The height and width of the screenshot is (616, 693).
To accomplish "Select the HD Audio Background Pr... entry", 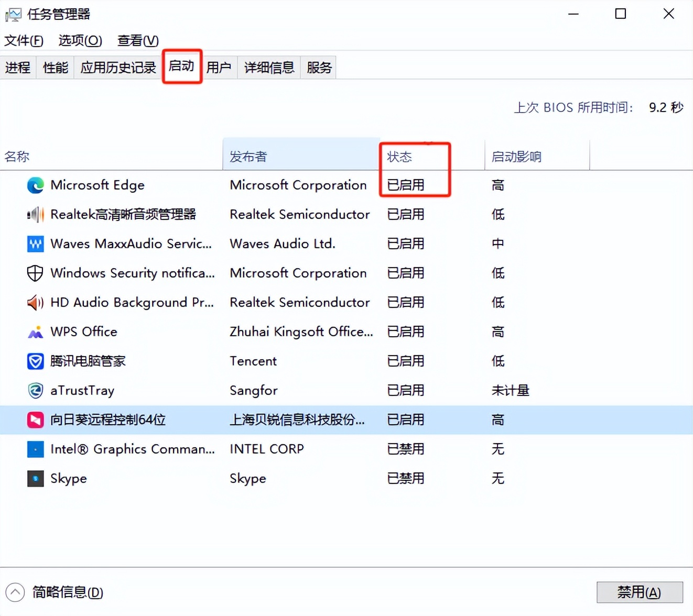I will click(x=132, y=302).
